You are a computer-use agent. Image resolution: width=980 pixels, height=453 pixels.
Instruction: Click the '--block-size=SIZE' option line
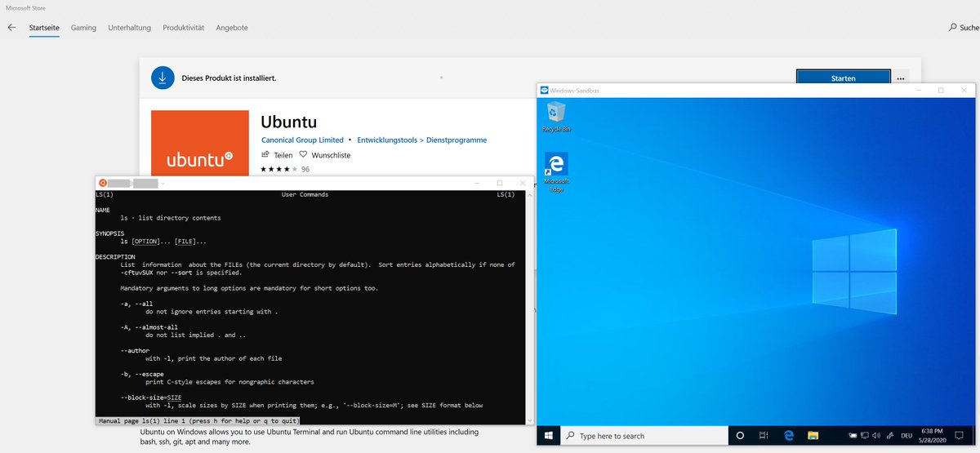pyautogui.click(x=151, y=397)
